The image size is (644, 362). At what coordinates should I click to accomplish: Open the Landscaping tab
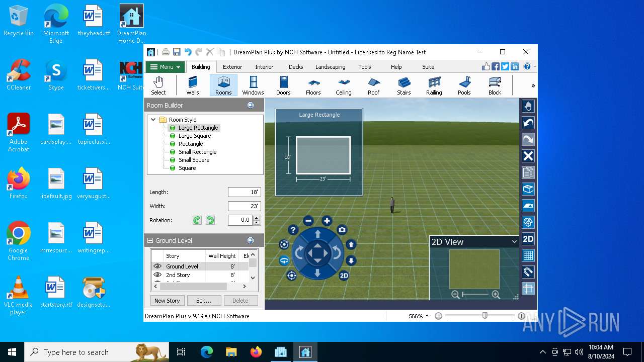pyautogui.click(x=331, y=67)
